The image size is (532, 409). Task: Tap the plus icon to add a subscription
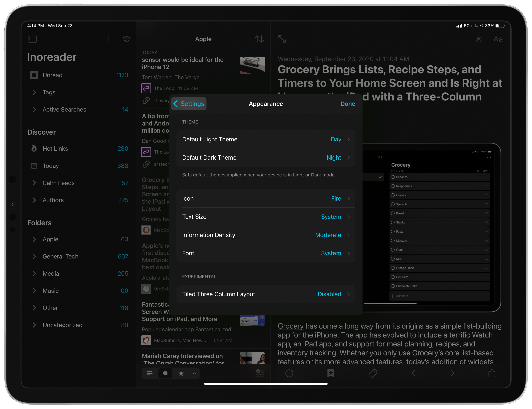[108, 39]
